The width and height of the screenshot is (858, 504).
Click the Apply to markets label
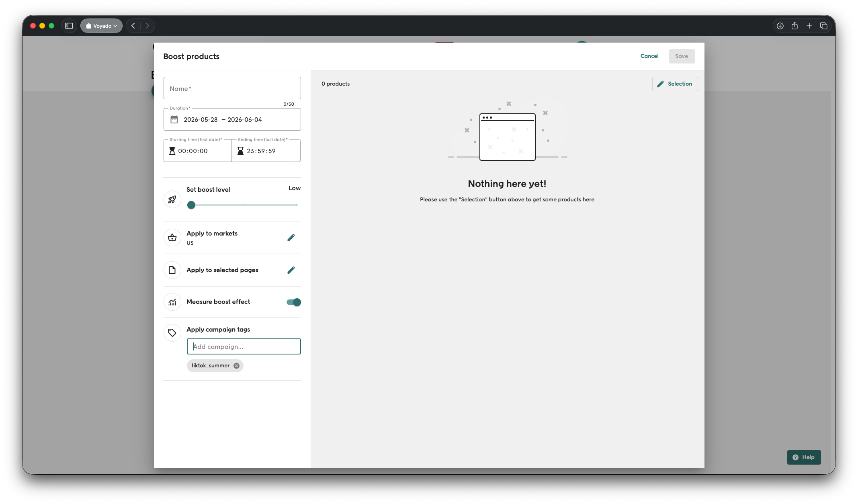(x=212, y=234)
